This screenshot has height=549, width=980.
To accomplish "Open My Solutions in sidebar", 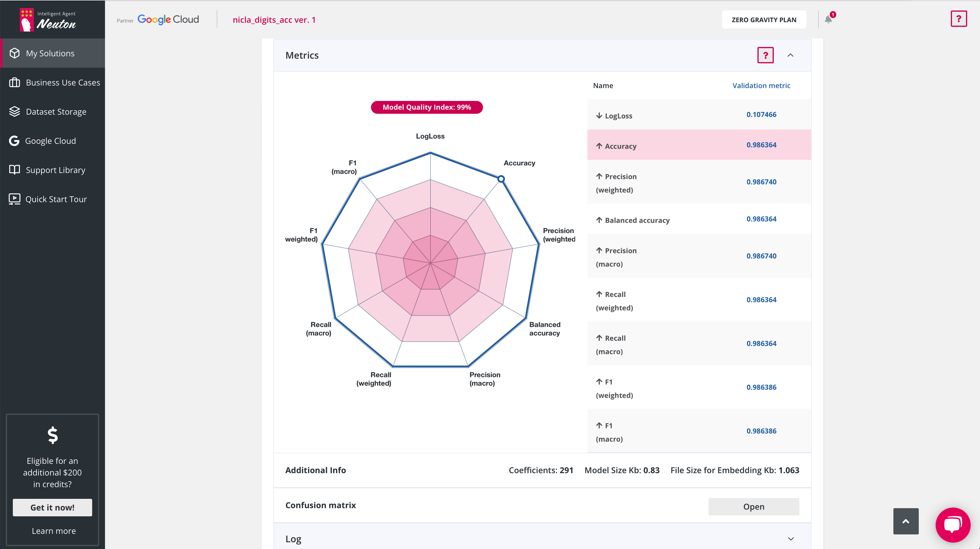I will (x=50, y=53).
